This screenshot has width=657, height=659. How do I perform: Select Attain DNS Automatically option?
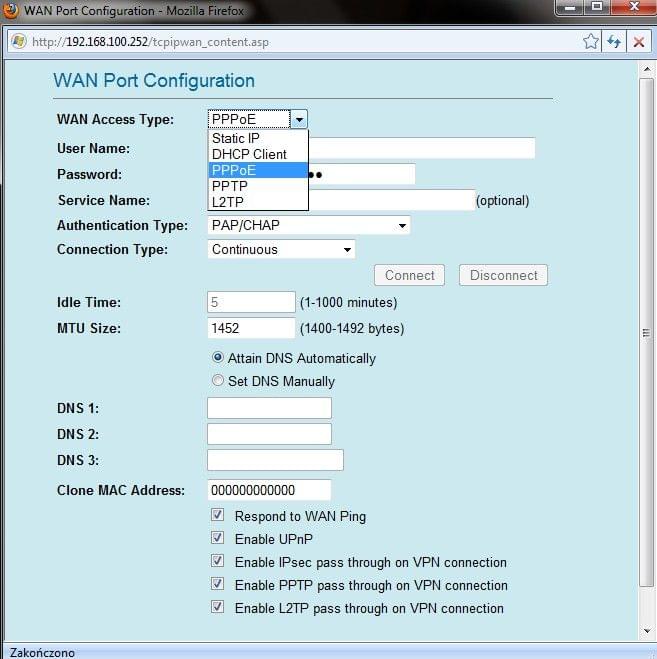click(x=218, y=358)
